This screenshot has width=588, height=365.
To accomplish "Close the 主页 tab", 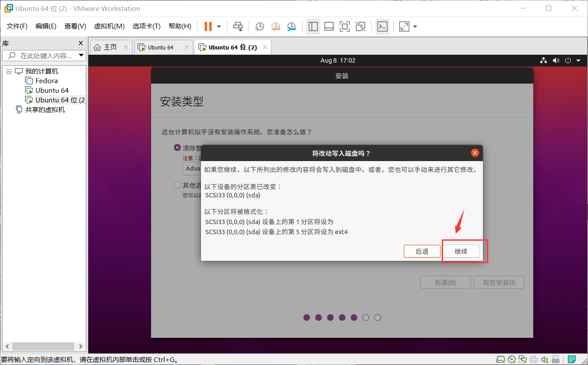I will click(126, 47).
